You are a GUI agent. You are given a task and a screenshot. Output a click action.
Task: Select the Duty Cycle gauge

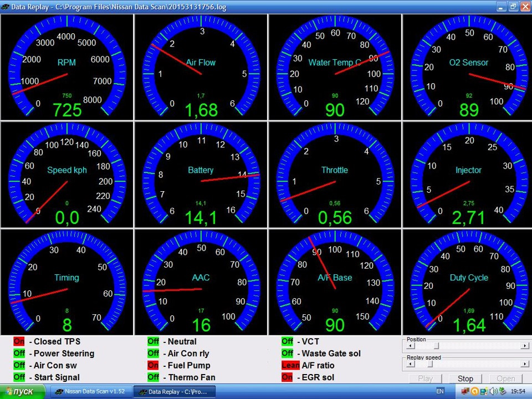pyautogui.click(x=468, y=282)
